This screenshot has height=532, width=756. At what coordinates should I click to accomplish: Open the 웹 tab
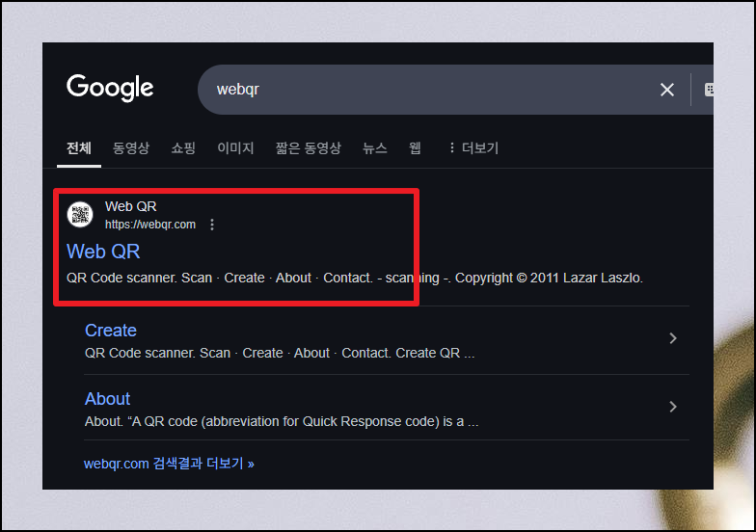pos(415,148)
